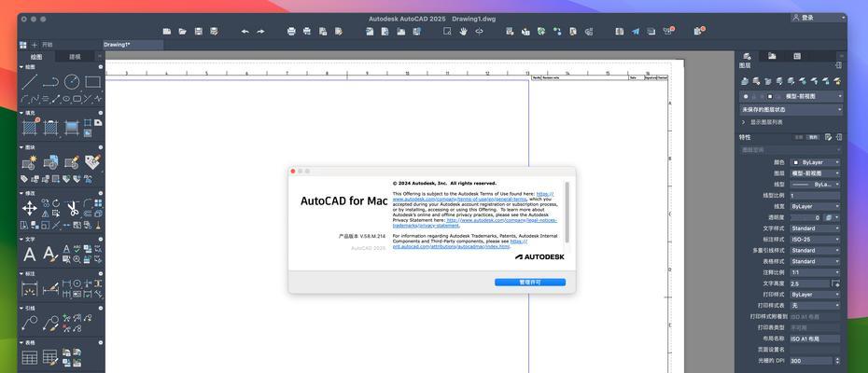
Task: Open the 开始 start tab
Action: (47, 44)
